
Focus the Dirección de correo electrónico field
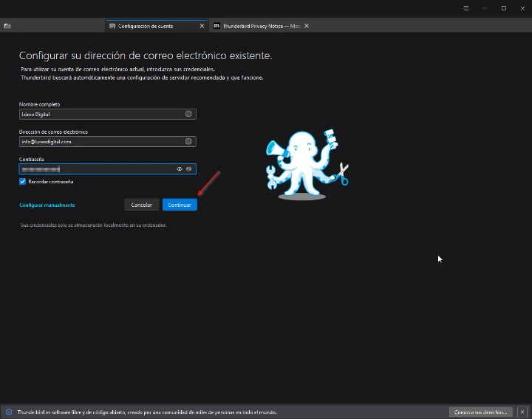(108, 141)
